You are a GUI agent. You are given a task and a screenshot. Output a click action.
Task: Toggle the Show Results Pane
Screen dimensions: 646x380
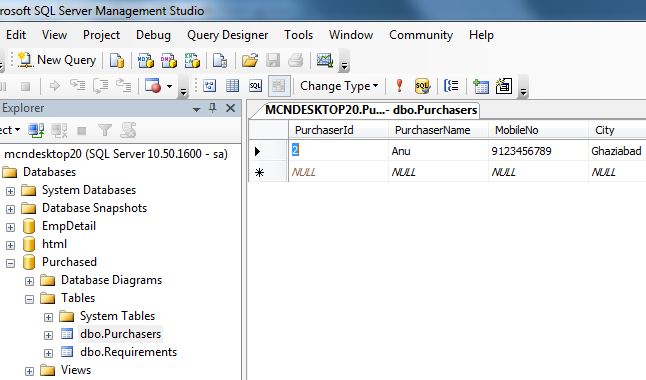[x=279, y=86]
